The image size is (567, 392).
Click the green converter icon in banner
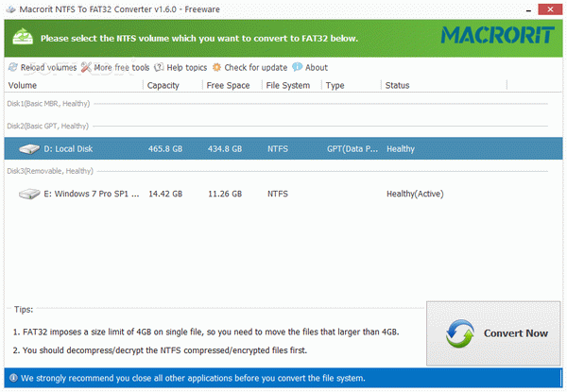tap(23, 37)
